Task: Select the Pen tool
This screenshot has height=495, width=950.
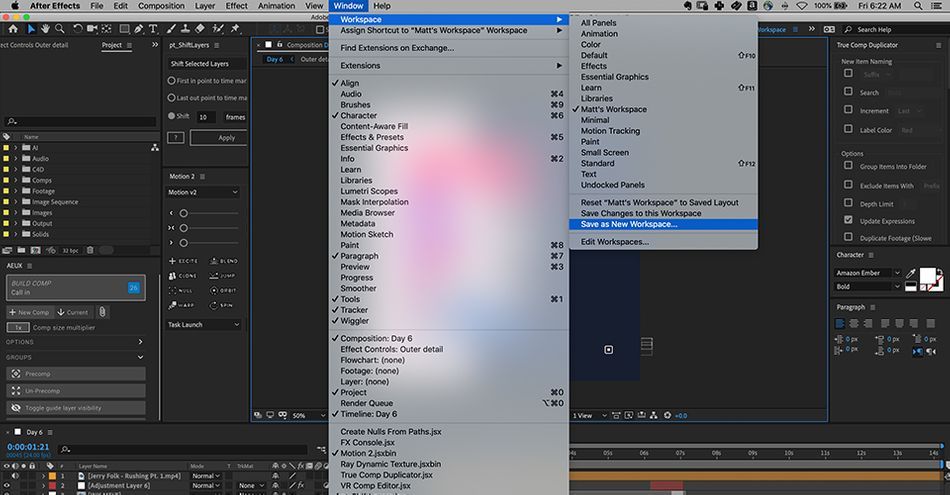Action: [139, 29]
